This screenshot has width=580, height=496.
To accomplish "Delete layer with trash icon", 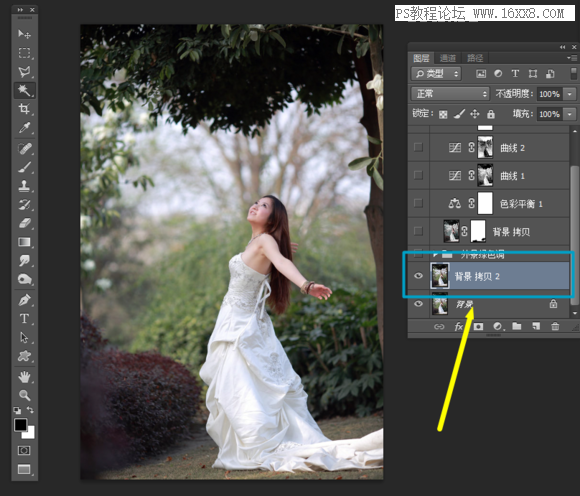I will tap(555, 326).
